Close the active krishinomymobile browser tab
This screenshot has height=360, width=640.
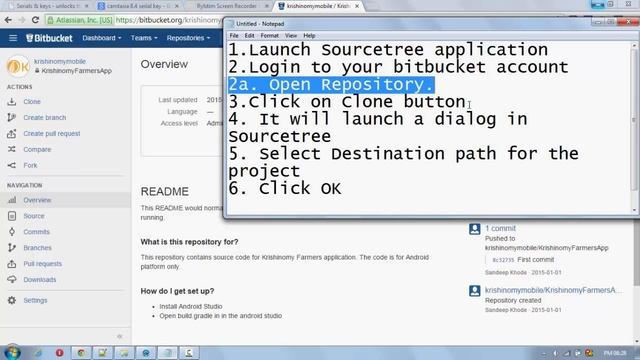(x=357, y=6)
